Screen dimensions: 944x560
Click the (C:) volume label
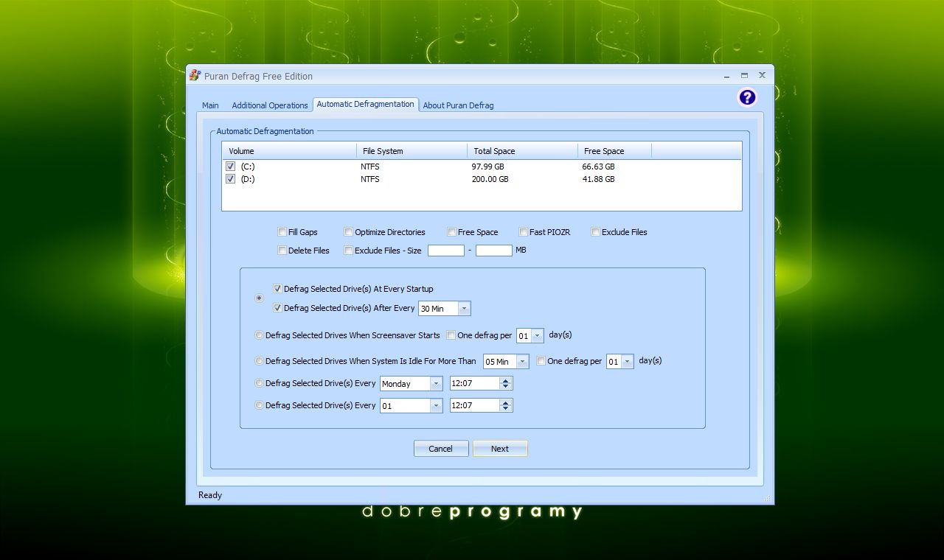point(248,167)
